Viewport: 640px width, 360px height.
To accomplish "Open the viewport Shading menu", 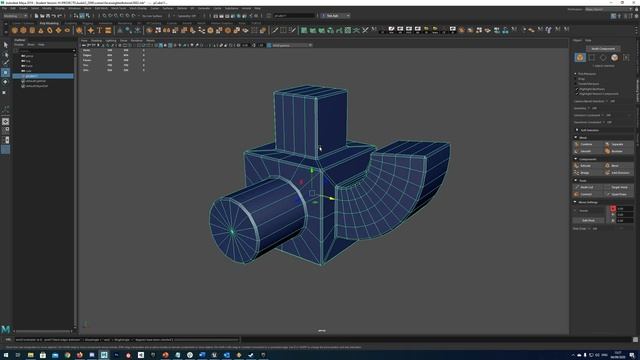I will 96,41.
